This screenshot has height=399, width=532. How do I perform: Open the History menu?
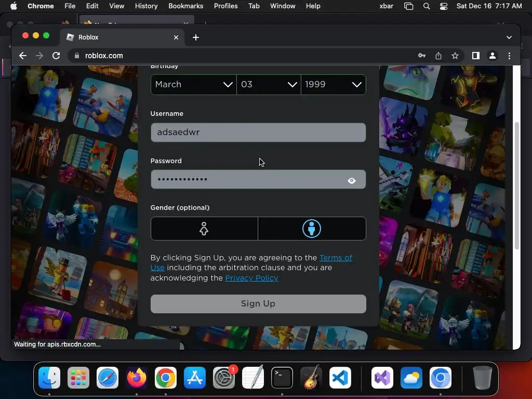(x=146, y=6)
